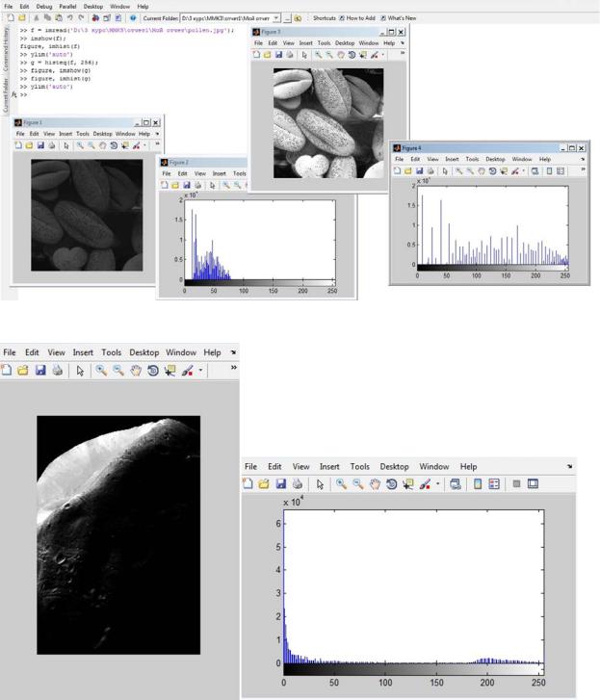This screenshot has height=700, width=600.
Task: Select Rotate 3D tool in lower histogram figure
Action: (x=392, y=484)
